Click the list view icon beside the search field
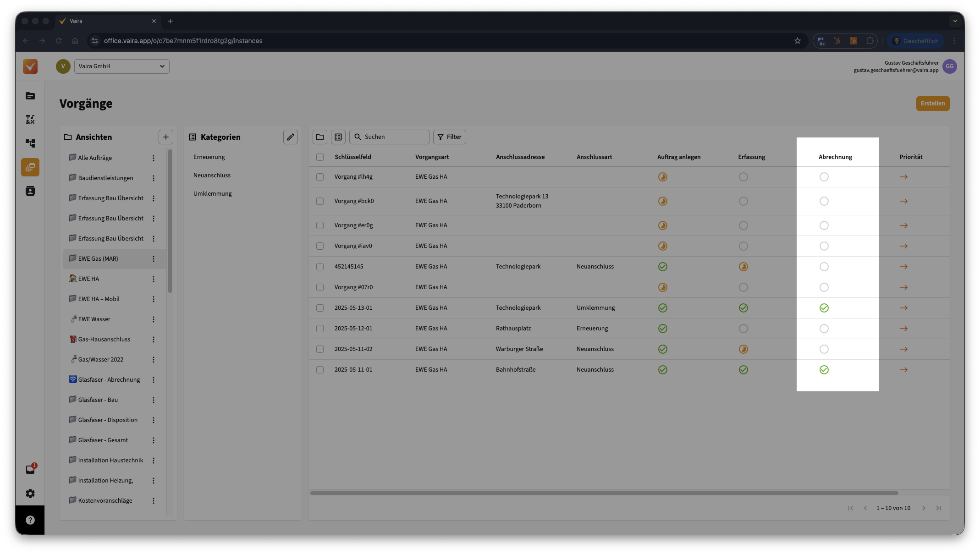Screen dimensions: 980x554 click(338, 137)
